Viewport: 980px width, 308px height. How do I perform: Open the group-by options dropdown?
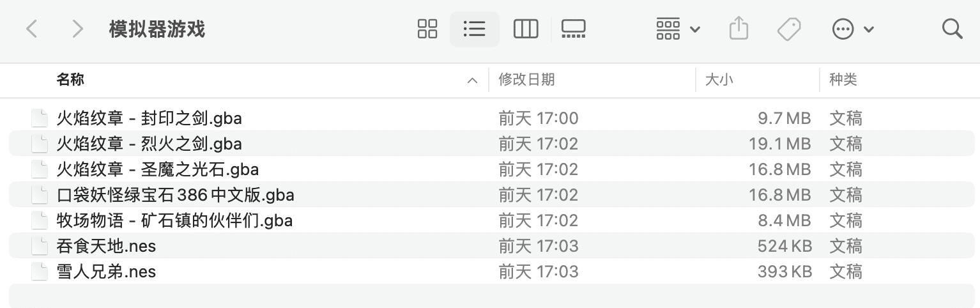click(x=677, y=29)
